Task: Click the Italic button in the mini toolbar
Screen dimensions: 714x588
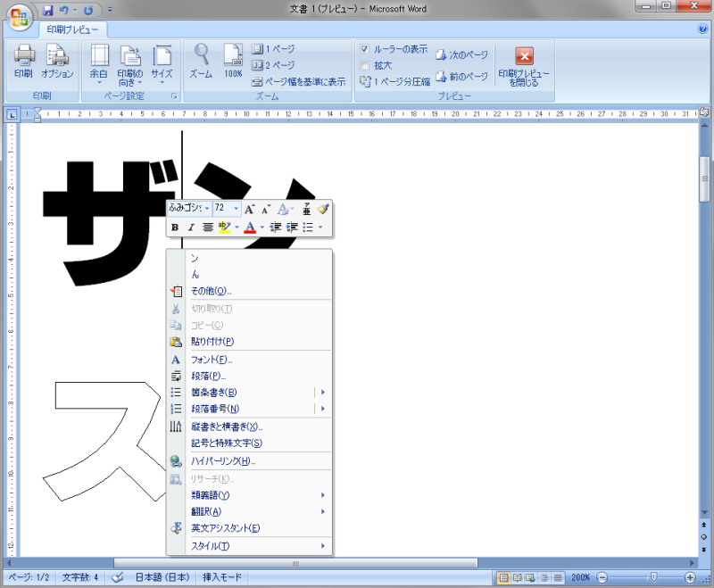Action: tap(190, 228)
